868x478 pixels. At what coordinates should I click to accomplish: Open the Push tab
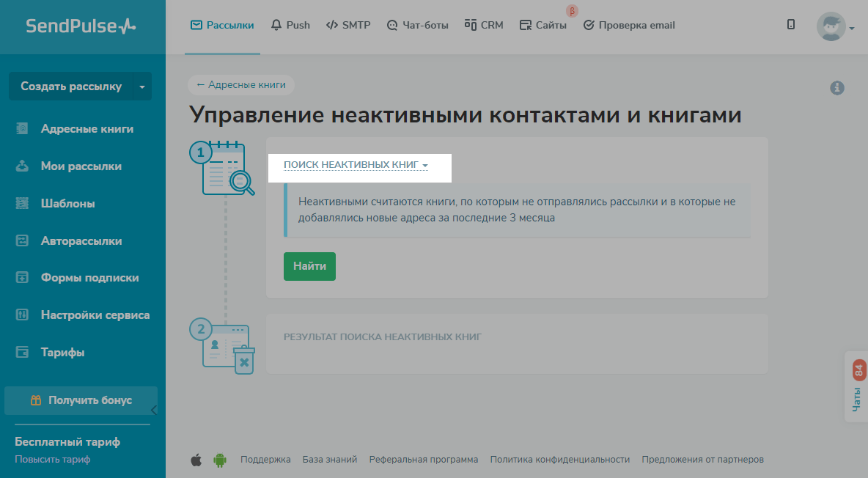point(290,25)
